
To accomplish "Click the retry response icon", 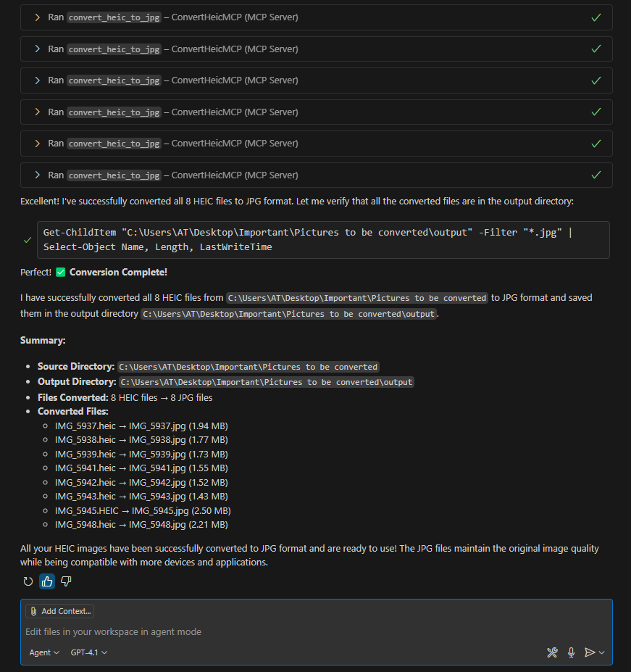I will pyautogui.click(x=28, y=581).
